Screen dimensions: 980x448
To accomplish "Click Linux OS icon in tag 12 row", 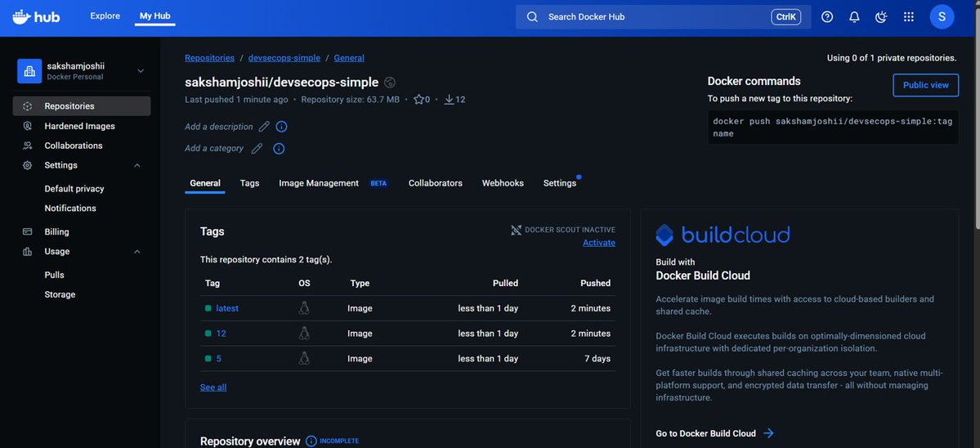I will pyautogui.click(x=304, y=333).
